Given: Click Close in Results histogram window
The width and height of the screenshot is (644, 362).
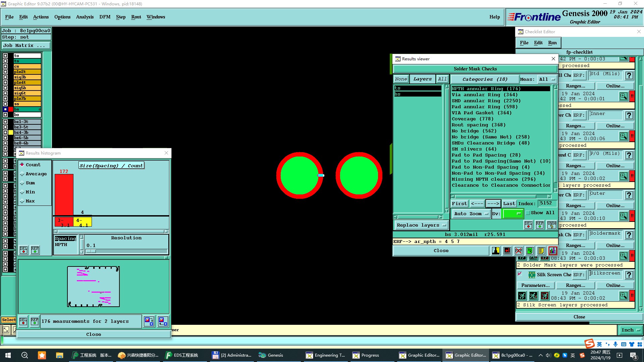Looking at the screenshot, I should 94,334.
